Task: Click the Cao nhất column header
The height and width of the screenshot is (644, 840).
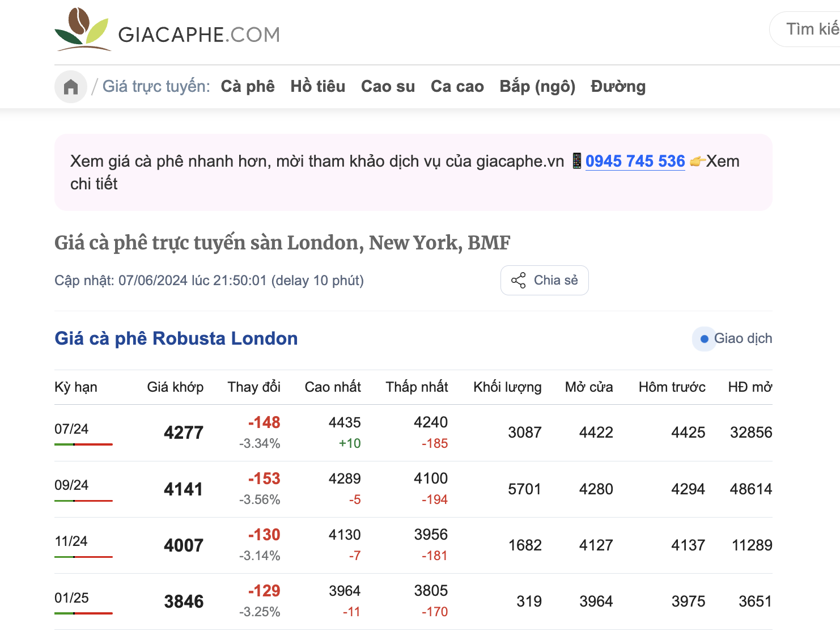Action: coord(333,387)
